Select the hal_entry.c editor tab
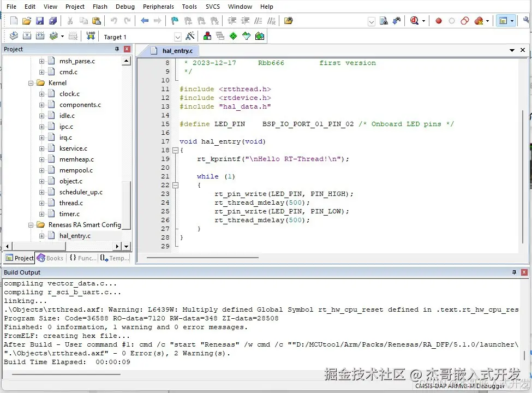Viewport: 532px width, 393px height. pos(174,51)
